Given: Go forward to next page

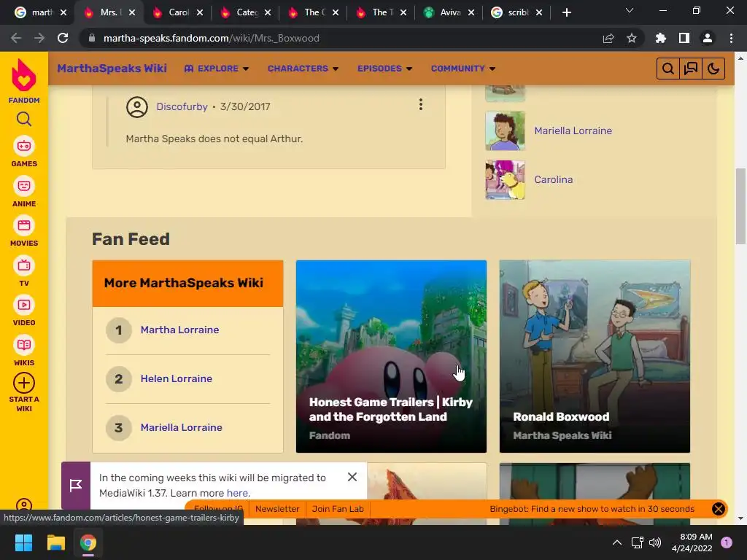Looking at the screenshot, I should [39, 38].
